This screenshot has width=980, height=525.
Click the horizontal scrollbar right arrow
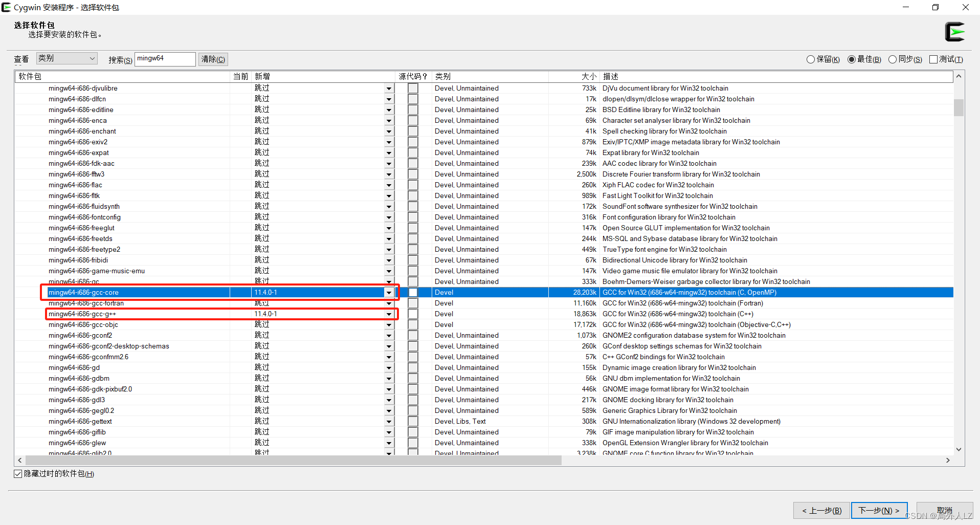coord(948,460)
